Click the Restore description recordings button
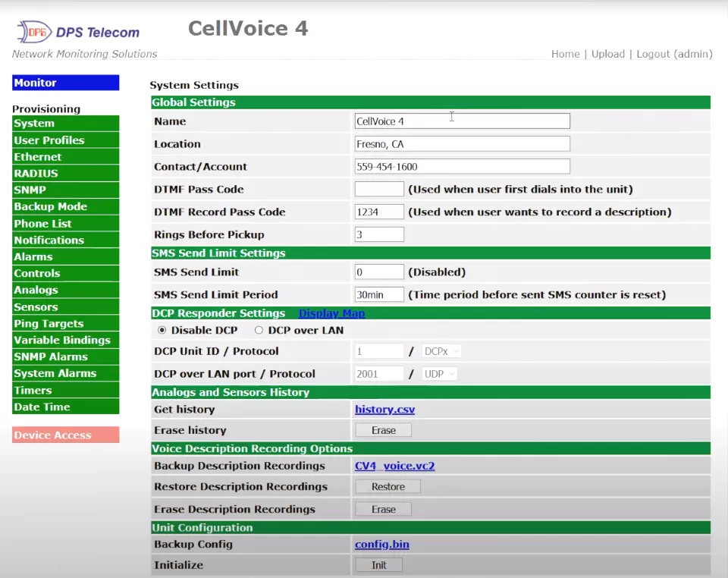This screenshot has height=578, width=728. click(388, 487)
